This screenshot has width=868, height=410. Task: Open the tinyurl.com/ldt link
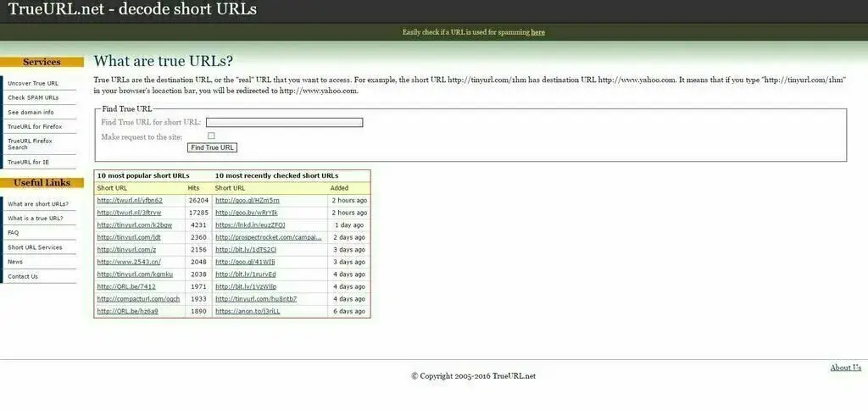[x=129, y=237]
